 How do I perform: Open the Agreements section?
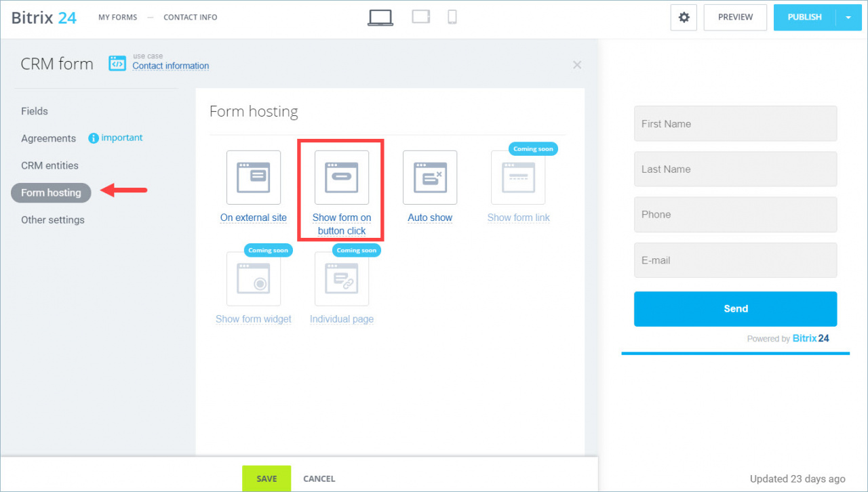click(x=48, y=138)
